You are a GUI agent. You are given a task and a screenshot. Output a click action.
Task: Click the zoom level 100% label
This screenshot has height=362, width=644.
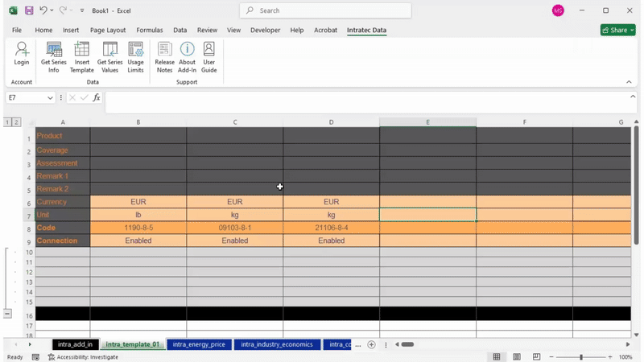pyautogui.click(x=625, y=357)
